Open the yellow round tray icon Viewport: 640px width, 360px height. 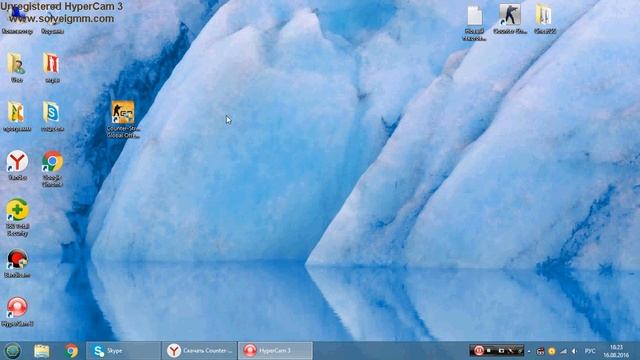click(x=551, y=351)
